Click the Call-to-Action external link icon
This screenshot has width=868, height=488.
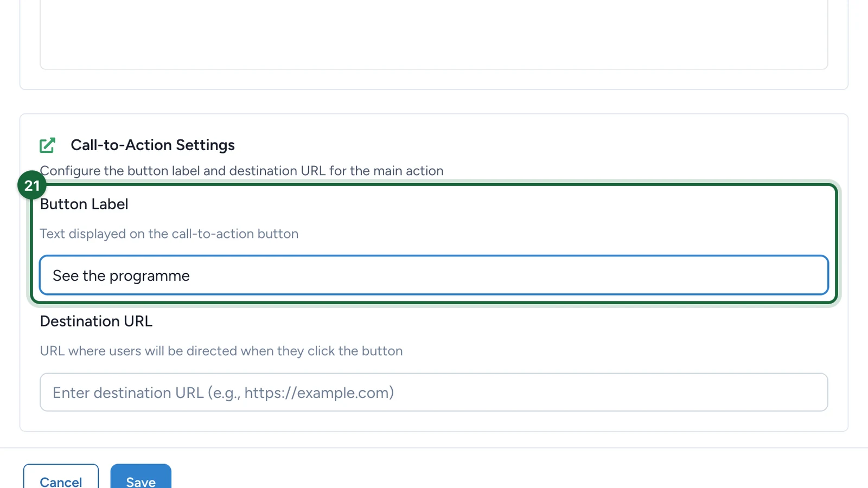pos(47,145)
